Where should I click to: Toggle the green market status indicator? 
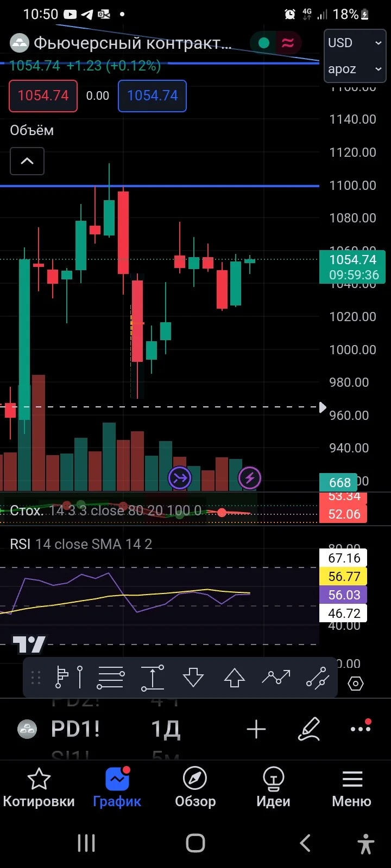pyautogui.click(x=264, y=43)
